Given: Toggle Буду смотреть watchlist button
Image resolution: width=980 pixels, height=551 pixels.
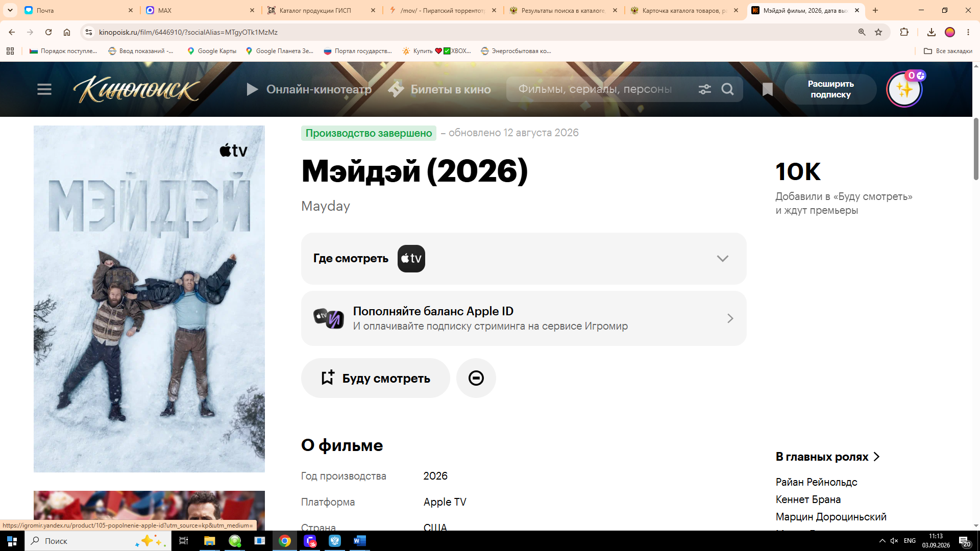Looking at the screenshot, I should 375,378.
